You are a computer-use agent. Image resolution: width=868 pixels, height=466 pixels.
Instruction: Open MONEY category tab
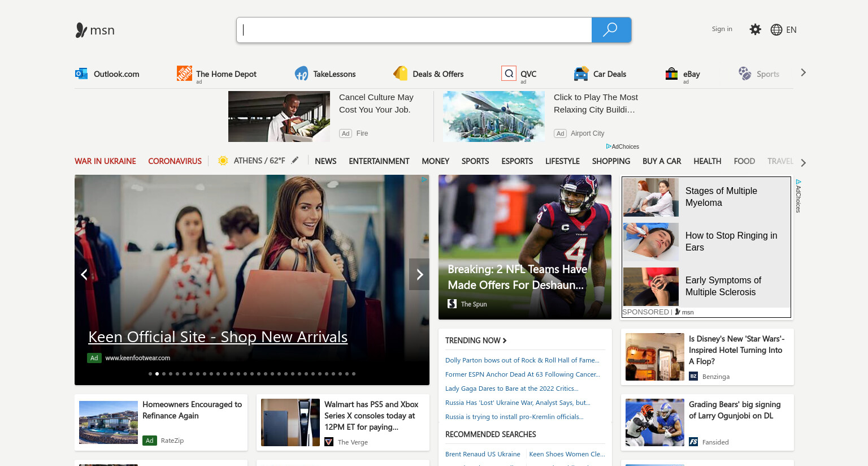436,161
